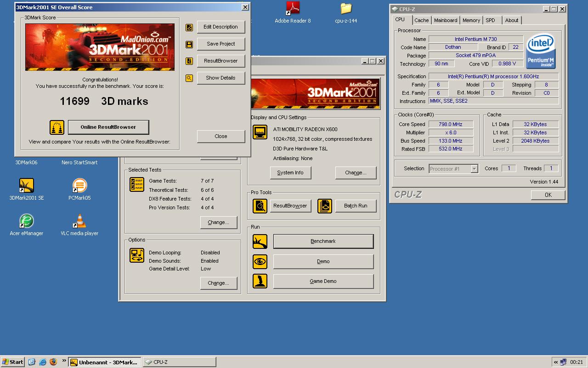
Task: Click the Level 2 cache value 2048 KBytes
Action: pos(536,141)
